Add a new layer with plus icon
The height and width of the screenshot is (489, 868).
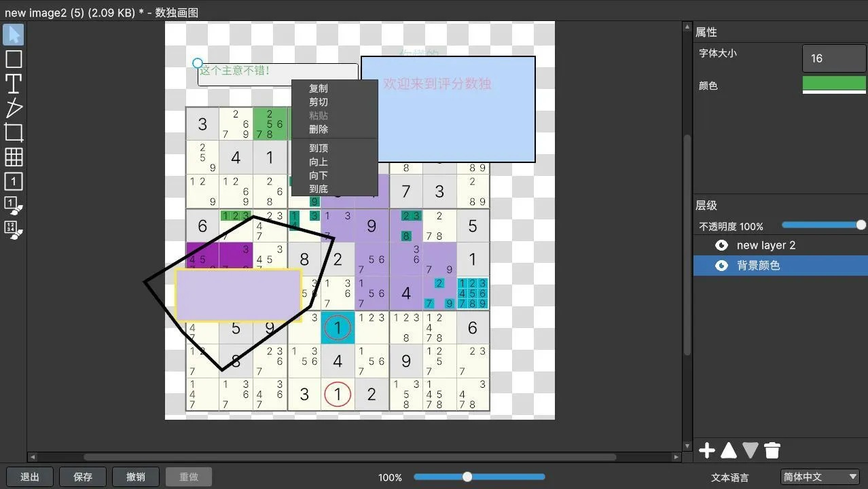pyautogui.click(x=707, y=450)
